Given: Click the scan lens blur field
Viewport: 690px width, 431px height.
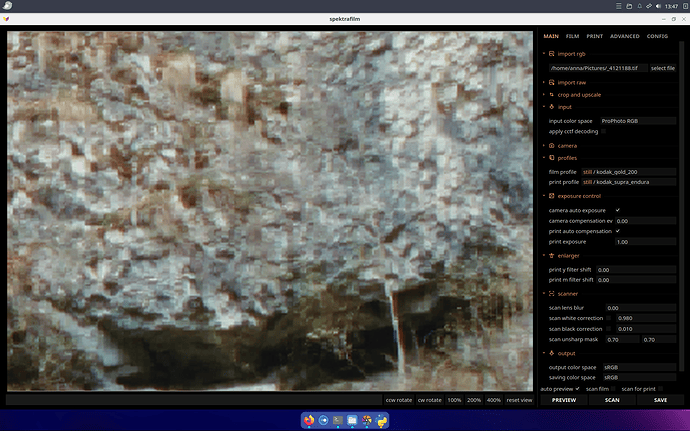Looking at the screenshot, I should (x=641, y=308).
